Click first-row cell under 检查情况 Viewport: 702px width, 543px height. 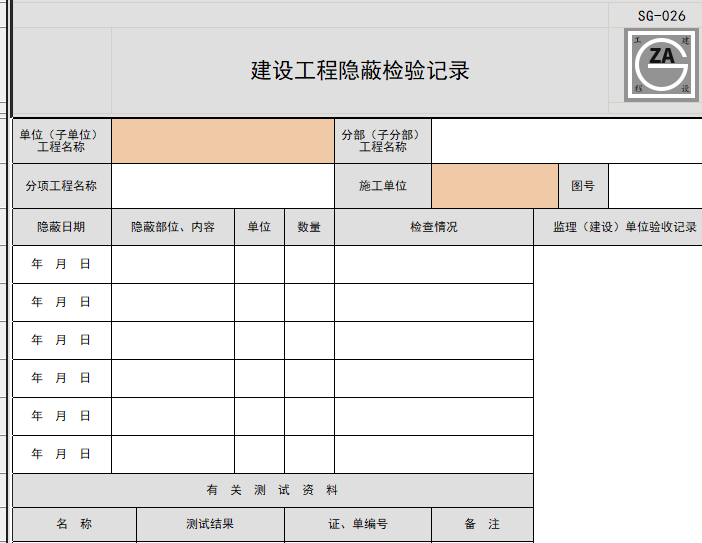pos(434,264)
